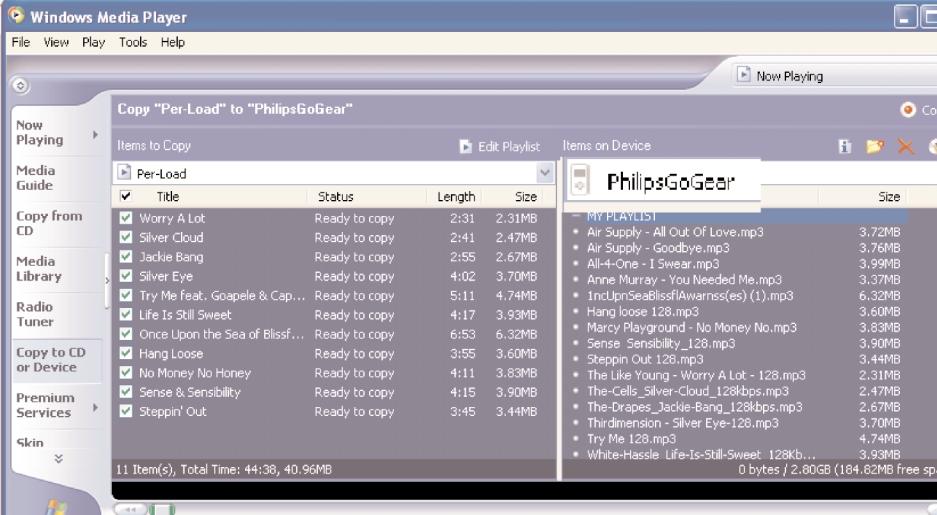Sort items by Length column header
937x515 pixels.
coord(456,197)
